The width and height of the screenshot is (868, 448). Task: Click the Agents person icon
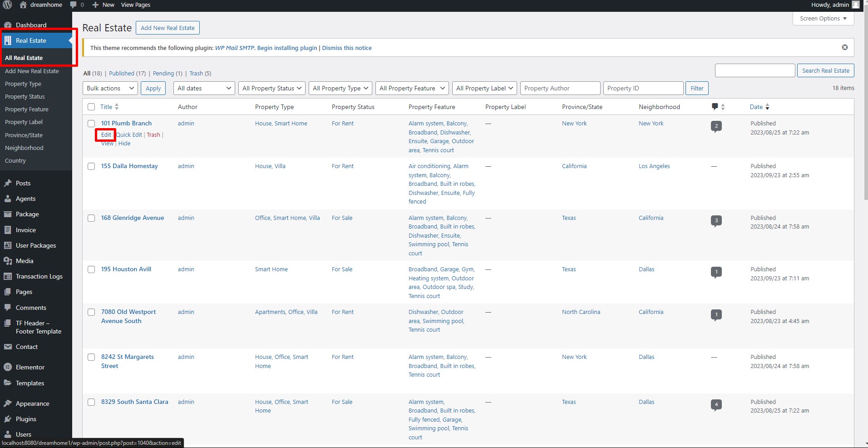click(8, 199)
